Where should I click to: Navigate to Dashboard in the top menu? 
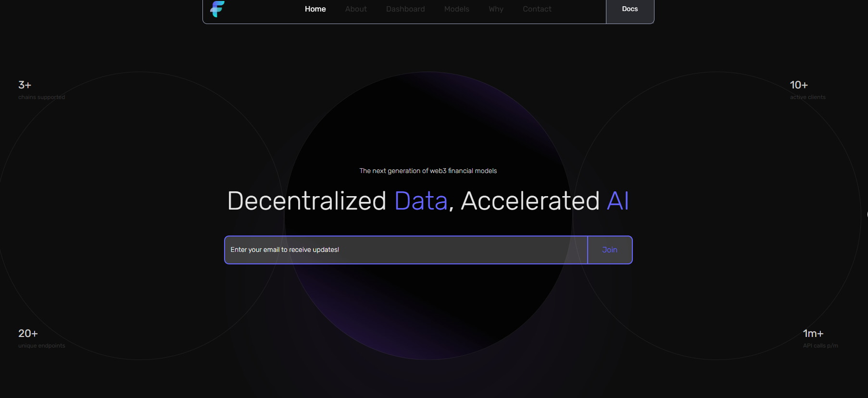click(x=405, y=9)
